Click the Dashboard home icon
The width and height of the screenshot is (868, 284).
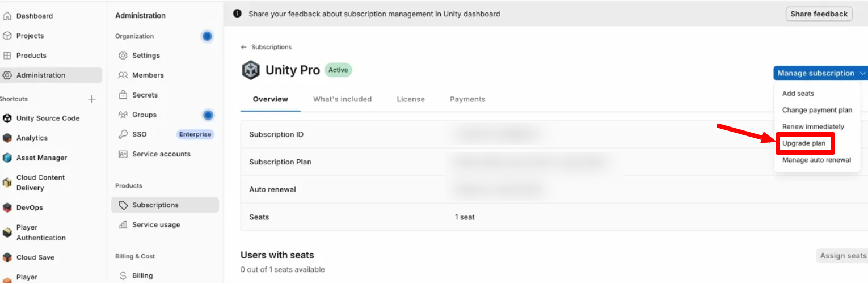7,16
